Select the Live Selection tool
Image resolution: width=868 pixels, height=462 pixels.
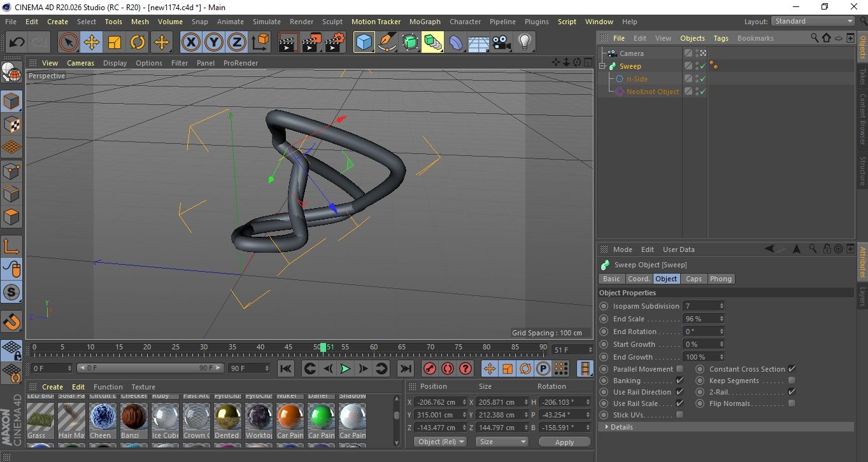69,43
